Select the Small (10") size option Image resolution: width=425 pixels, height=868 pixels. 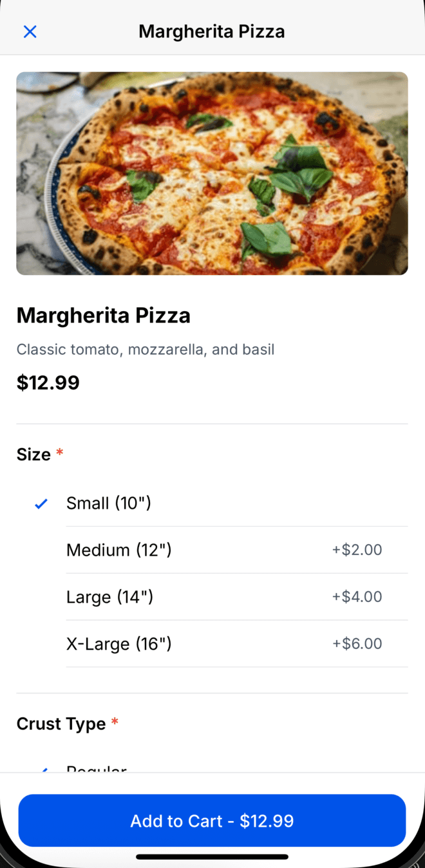pyautogui.click(x=109, y=503)
